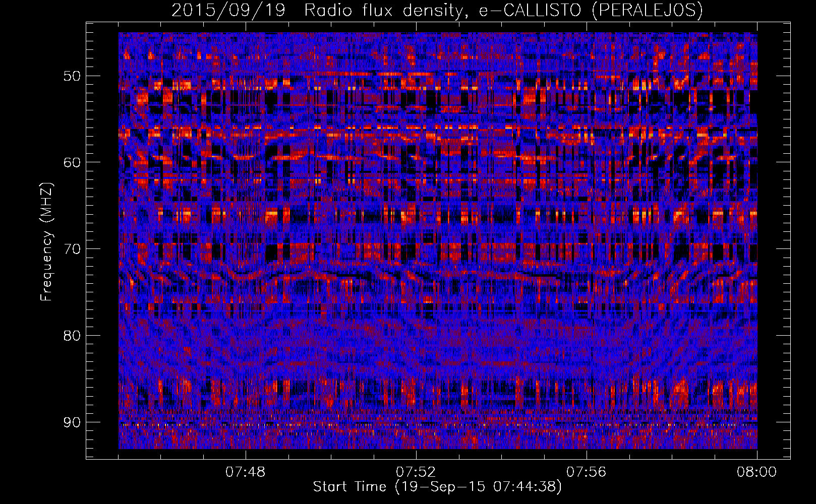Viewport: 816px width, 504px height.
Task: Click the "Start Time (19-Sep-15 07:44:38)" label
Action: click(x=437, y=487)
